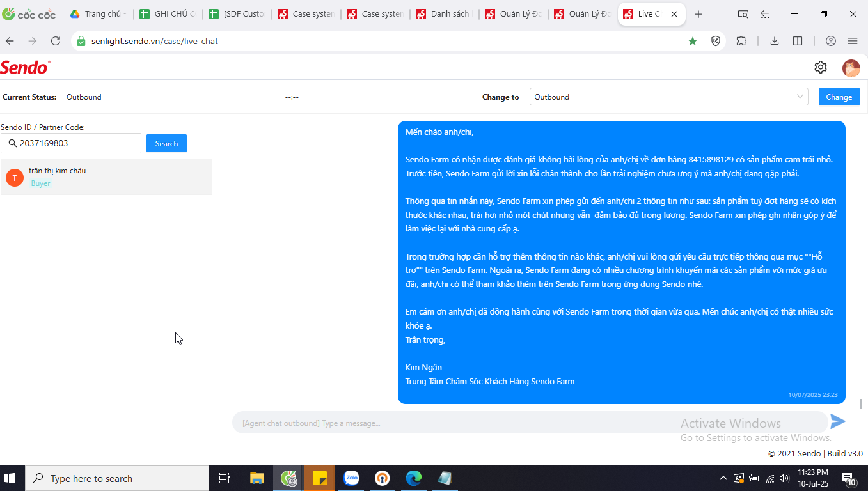Open Zalo from the taskbar
The height and width of the screenshot is (491, 868).
[351, 478]
